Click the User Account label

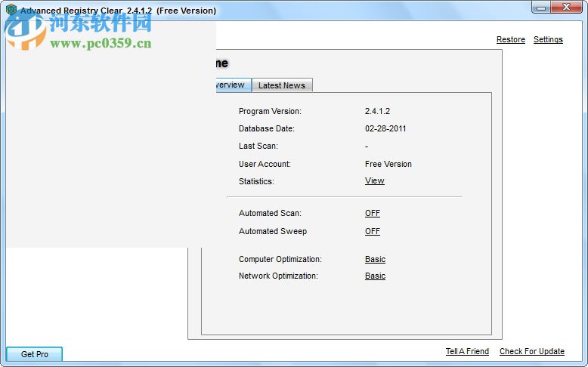[265, 164]
